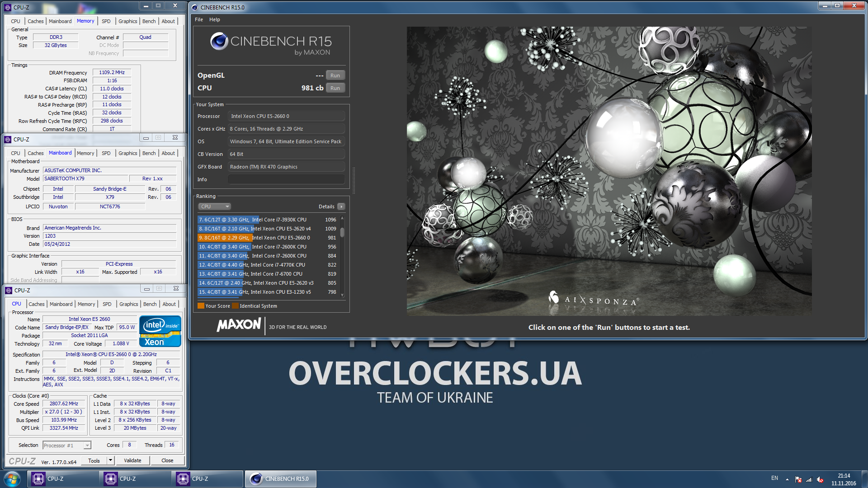The width and height of the screenshot is (868, 488).
Task: Open the Action Center flag tray icon
Action: point(798,479)
